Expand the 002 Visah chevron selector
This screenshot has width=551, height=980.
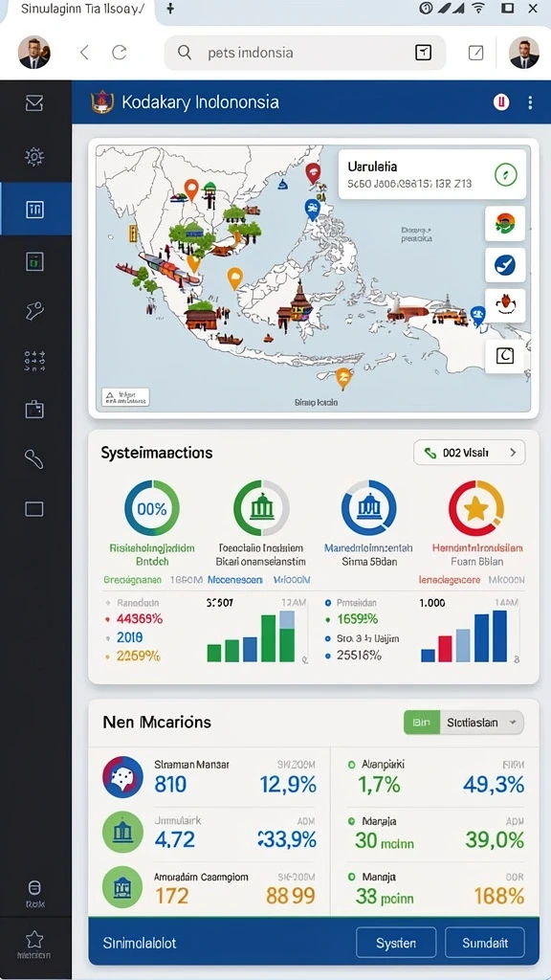tap(469, 453)
